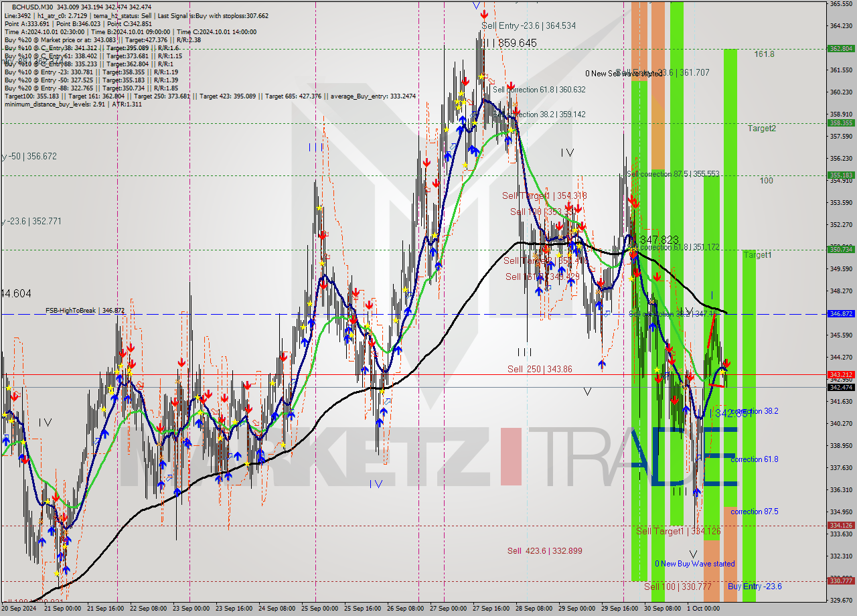Click the '347.823' price label
857x616 pixels.
(659, 240)
